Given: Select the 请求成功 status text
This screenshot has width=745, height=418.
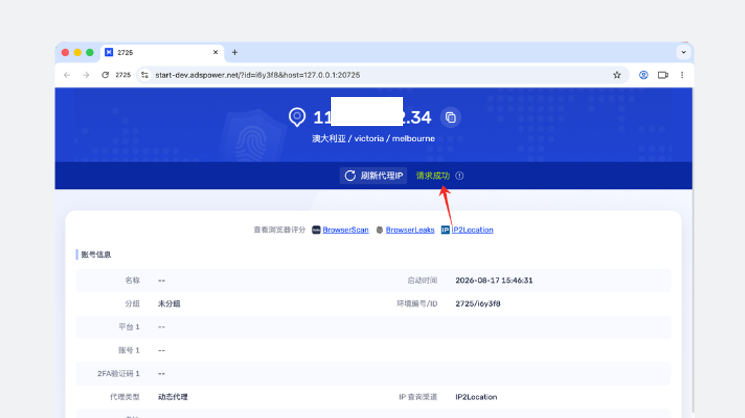Looking at the screenshot, I should coord(433,176).
